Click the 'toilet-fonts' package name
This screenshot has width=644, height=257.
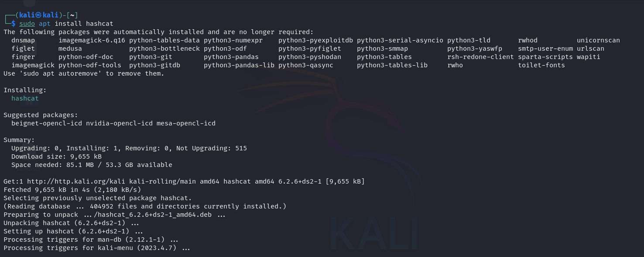(541, 65)
